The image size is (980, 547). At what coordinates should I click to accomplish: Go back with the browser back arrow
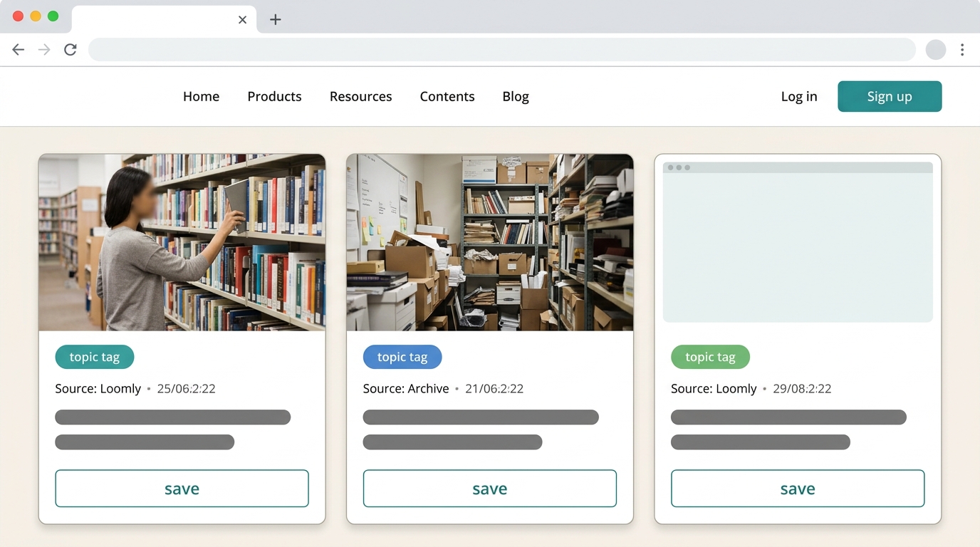[19, 49]
